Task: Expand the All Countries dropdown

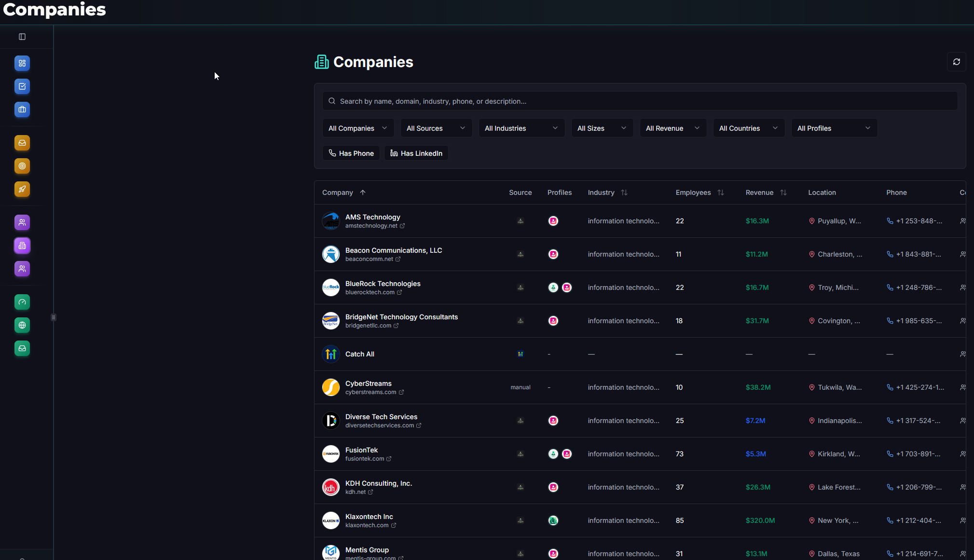Action: click(748, 128)
